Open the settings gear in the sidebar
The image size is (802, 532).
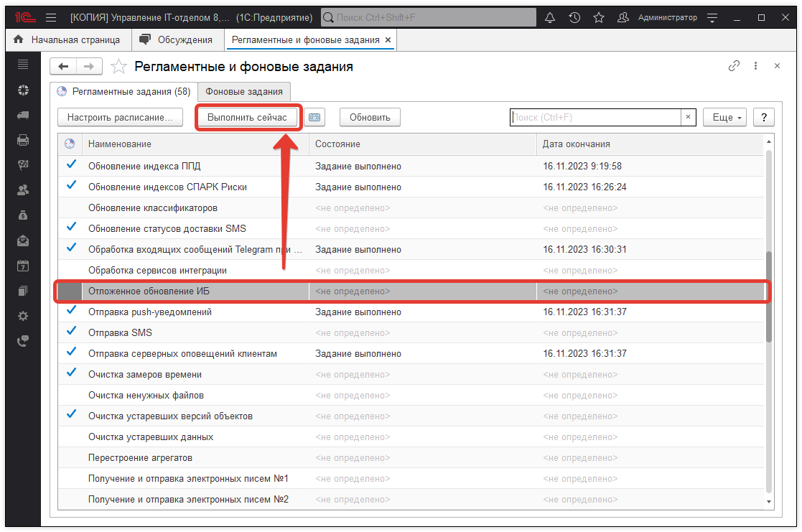[22, 315]
